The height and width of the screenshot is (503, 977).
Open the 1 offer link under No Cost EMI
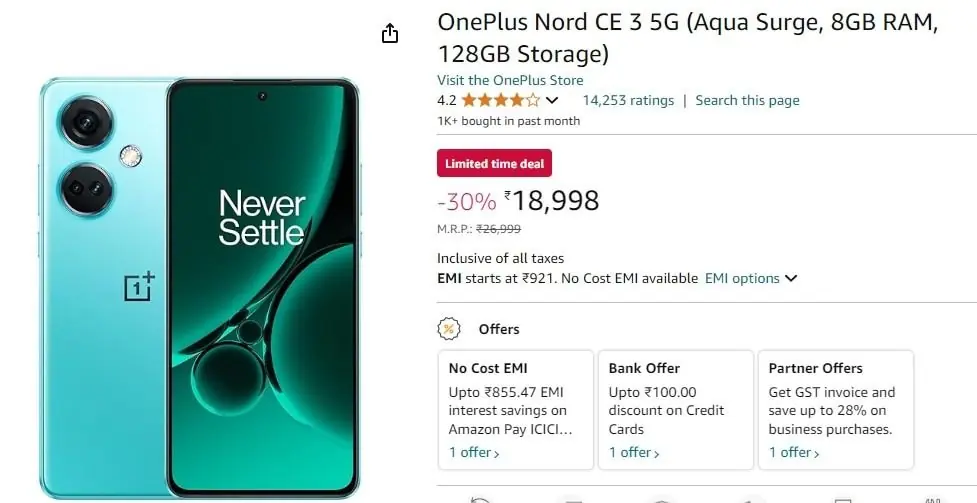click(x=474, y=452)
